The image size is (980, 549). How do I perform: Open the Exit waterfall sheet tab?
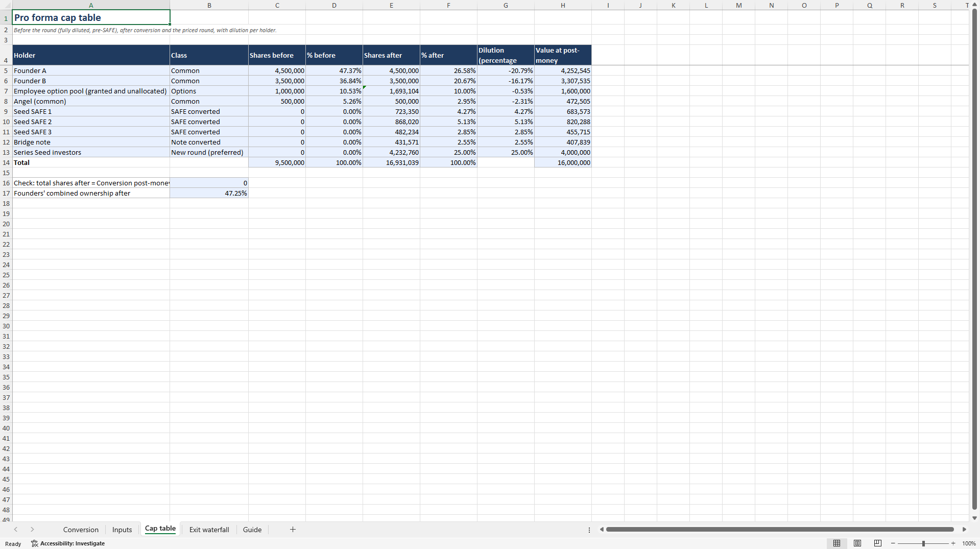tap(209, 530)
